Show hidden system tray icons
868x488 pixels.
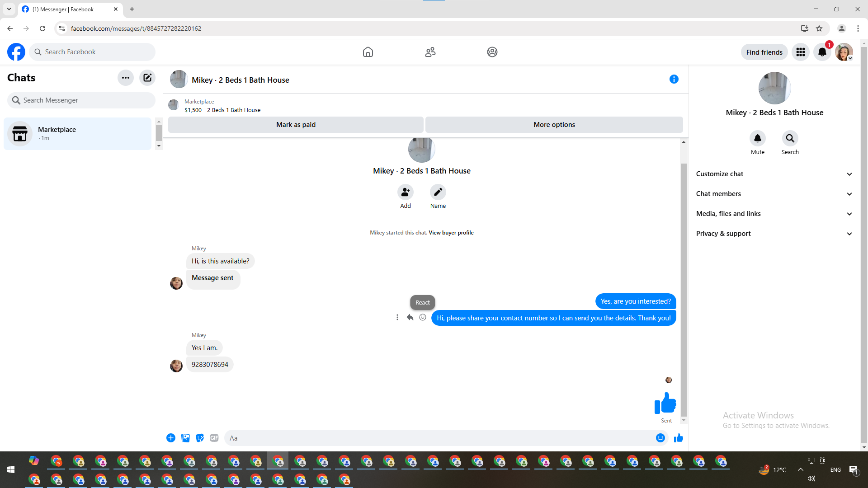(x=801, y=470)
